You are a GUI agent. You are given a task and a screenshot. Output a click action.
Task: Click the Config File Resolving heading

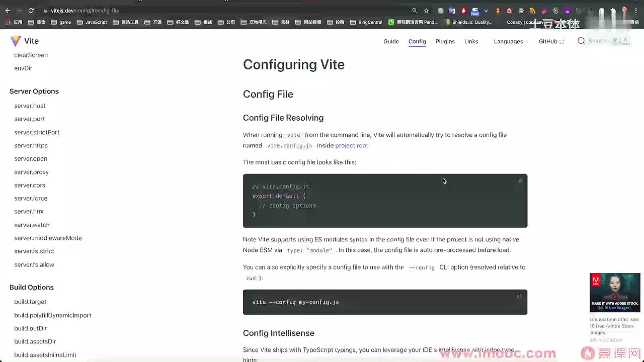283,118
